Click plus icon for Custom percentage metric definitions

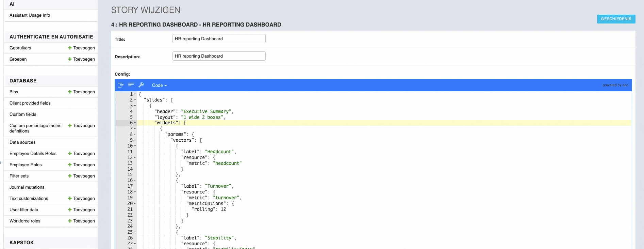[x=70, y=126]
